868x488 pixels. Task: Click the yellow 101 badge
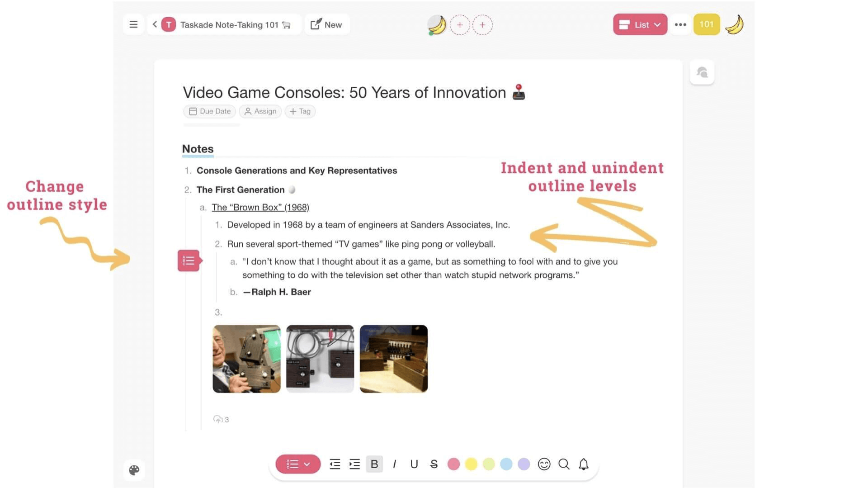click(706, 24)
